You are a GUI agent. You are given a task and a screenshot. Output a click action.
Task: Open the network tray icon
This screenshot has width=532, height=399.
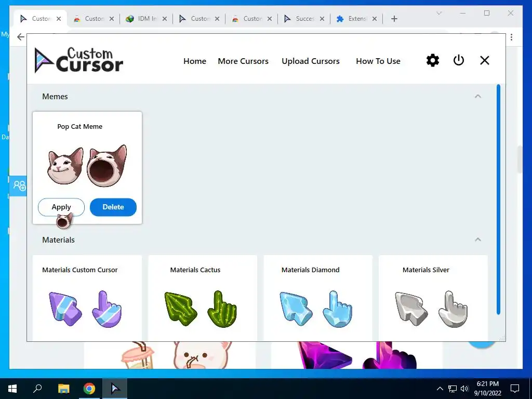[x=453, y=389]
